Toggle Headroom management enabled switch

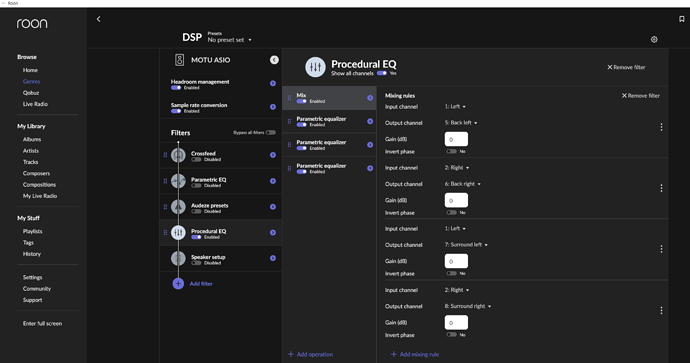click(176, 88)
